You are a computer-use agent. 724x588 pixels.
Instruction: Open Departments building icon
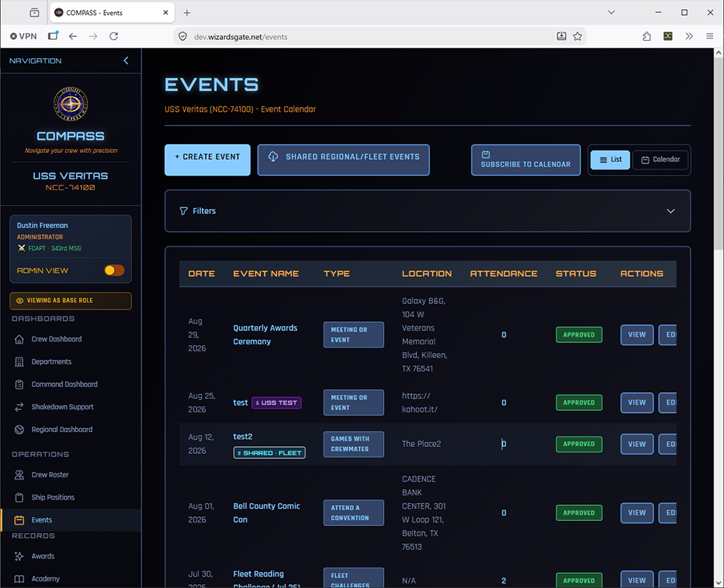coord(19,362)
